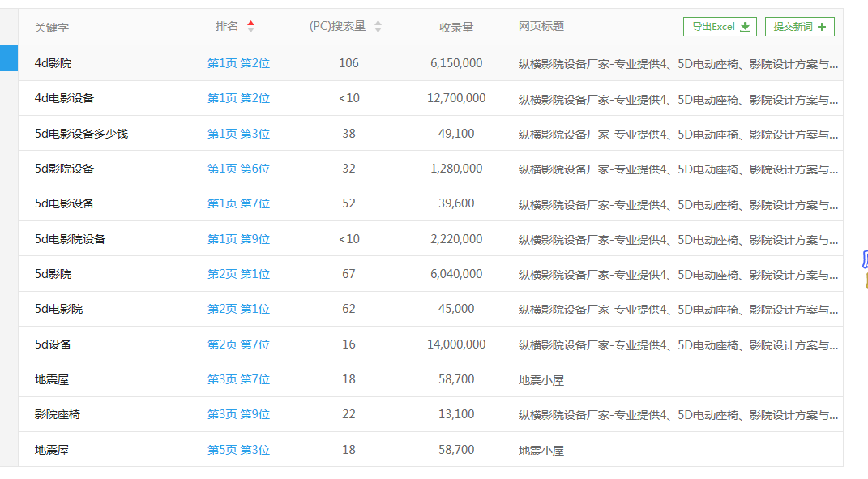Open 第5页 第3位 ranking link
868x479 pixels.
(238, 450)
